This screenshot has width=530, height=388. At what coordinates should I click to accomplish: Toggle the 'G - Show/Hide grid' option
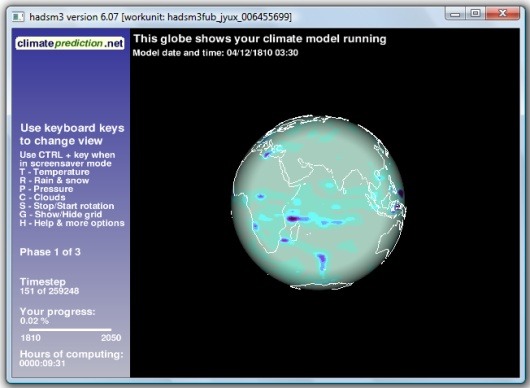click(61, 214)
